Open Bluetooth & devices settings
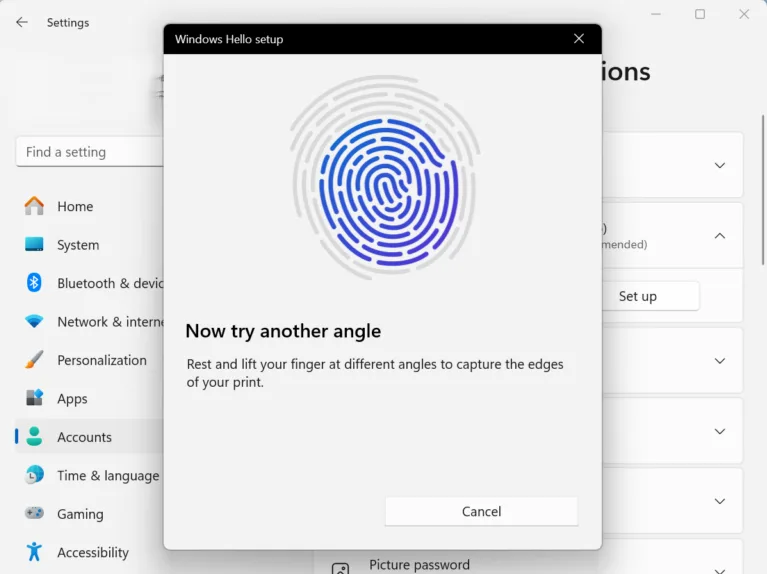 [89, 283]
